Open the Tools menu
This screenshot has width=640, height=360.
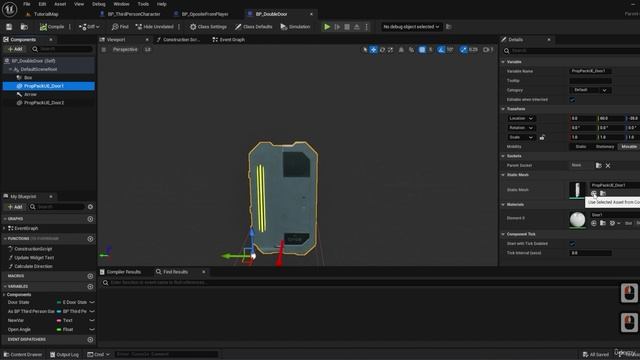pyautogui.click(x=143, y=4)
